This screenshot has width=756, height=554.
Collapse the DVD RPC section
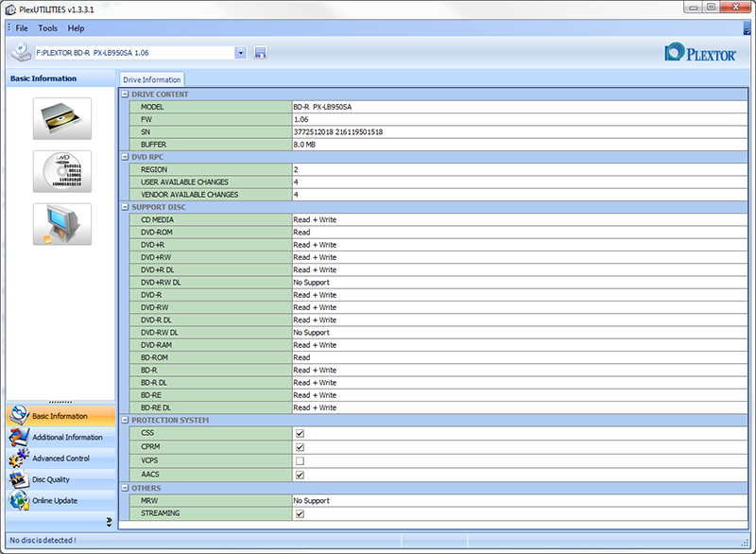point(125,157)
